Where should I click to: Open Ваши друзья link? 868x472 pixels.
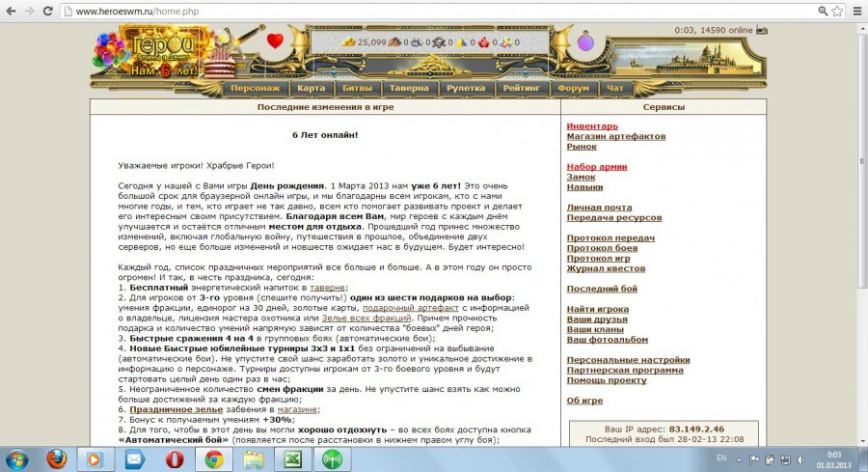pyautogui.click(x=597, y=319)
